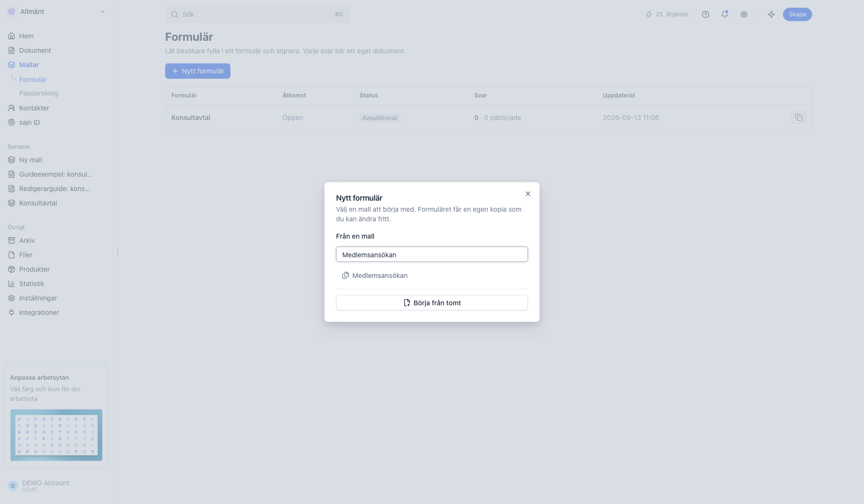Focus the Sök search bar
864x504 pixels.
point(257,14)
